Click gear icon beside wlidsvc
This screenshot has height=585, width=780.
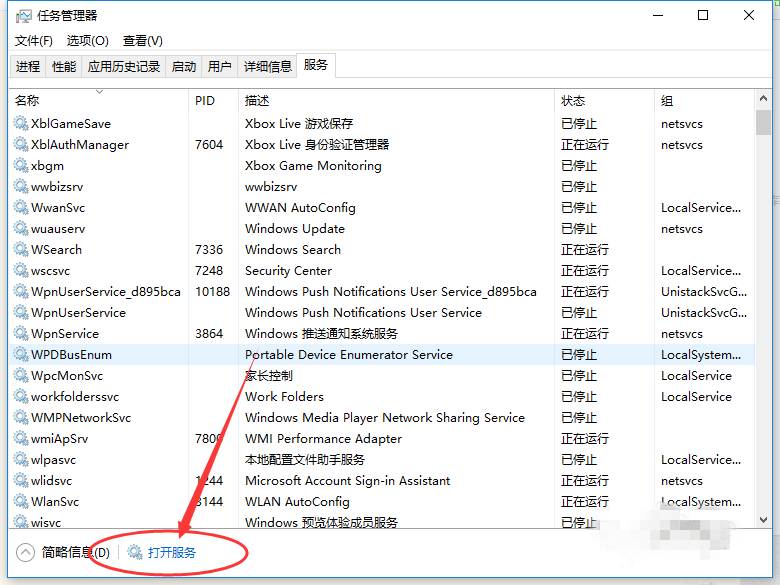click(x=21, y=480)
